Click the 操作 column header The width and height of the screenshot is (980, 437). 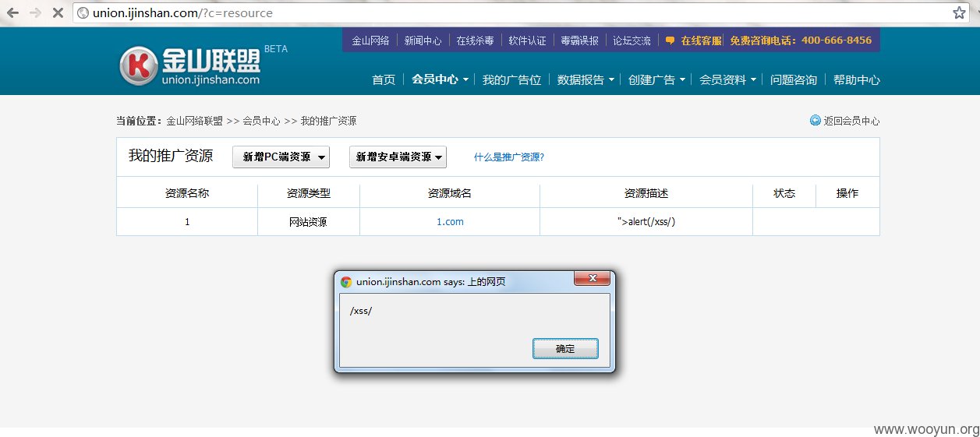(847, 193)
